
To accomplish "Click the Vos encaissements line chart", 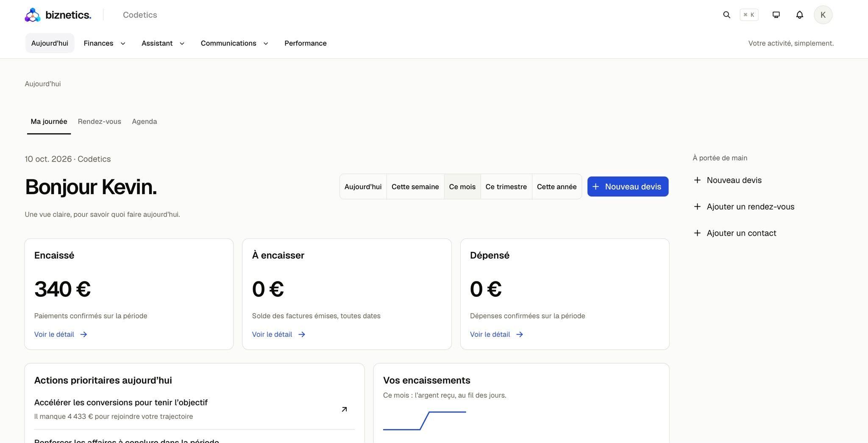I will point(424,421).
